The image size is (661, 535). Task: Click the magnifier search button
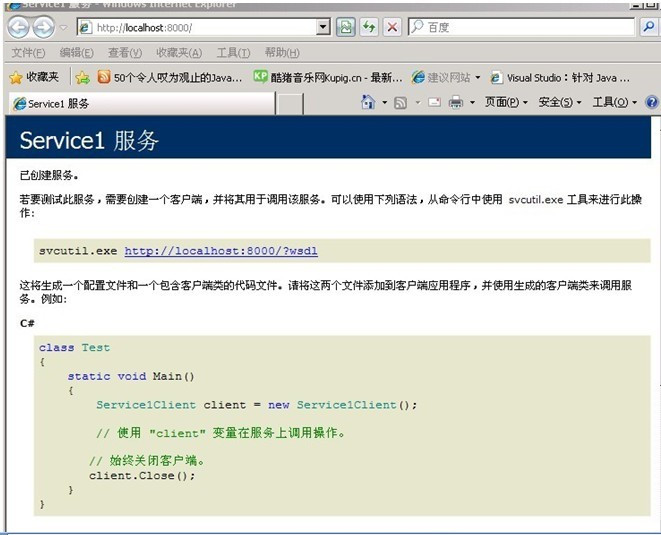click(x=648, y=28)
